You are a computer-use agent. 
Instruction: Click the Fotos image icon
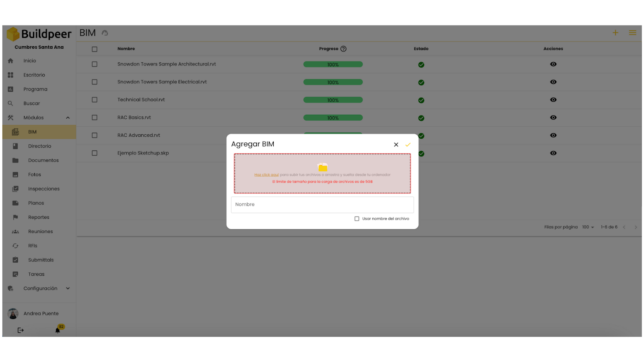pyautogui.click(x=15, y=175)
